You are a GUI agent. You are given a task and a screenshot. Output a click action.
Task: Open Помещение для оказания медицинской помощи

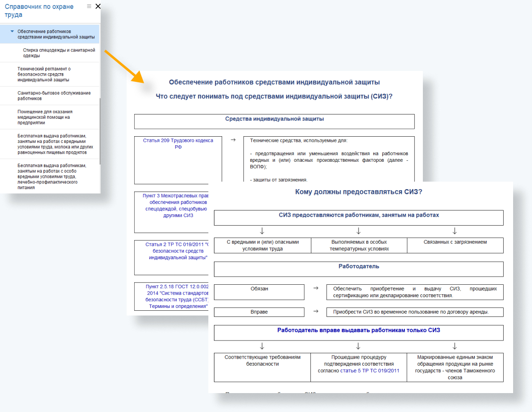coord(45,117)
